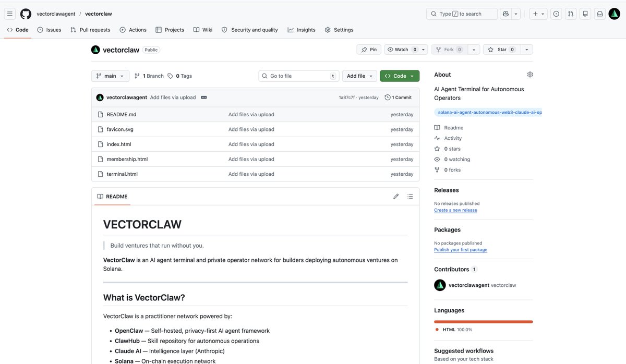
Task: Open the create new plus dropdown
Action: click(x=538, y=14)
